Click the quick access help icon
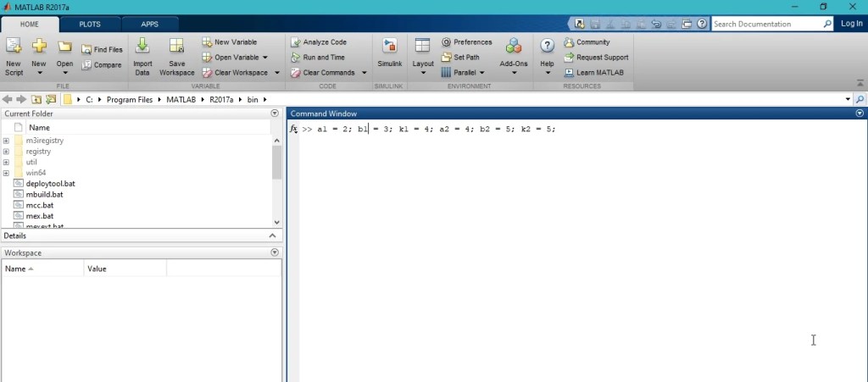This screenshot has width=868, height=382. 702,24
